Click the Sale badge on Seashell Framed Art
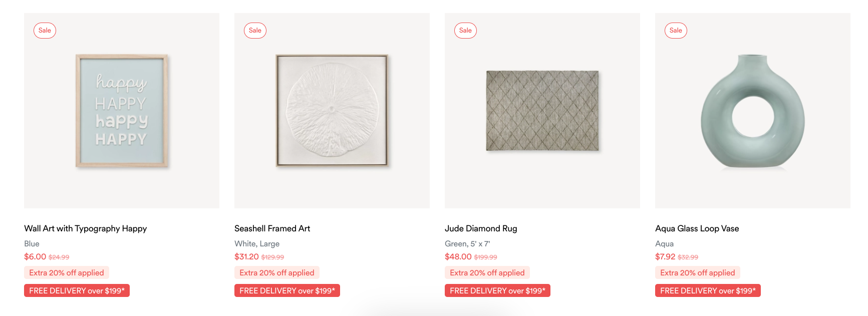The image size is (868, 316). pos(255,31)
